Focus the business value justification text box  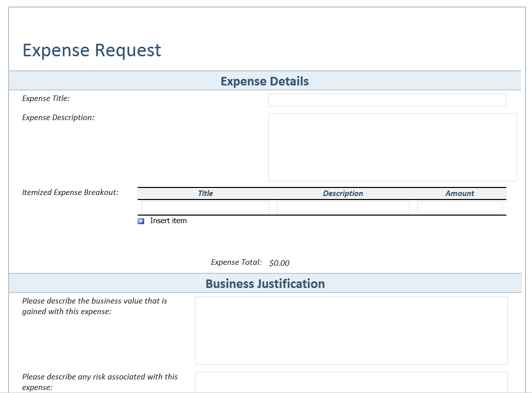coord(351,330)
